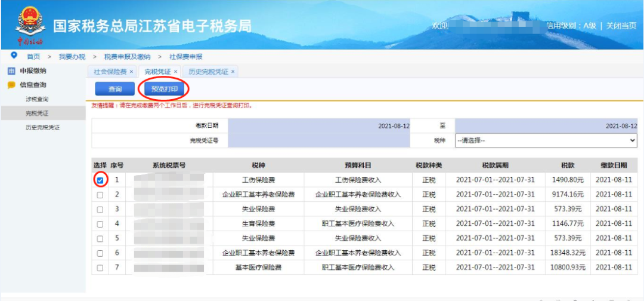
Task: Click 税费申报及缴纳 breadcrumb link
Action: (128, 57)
